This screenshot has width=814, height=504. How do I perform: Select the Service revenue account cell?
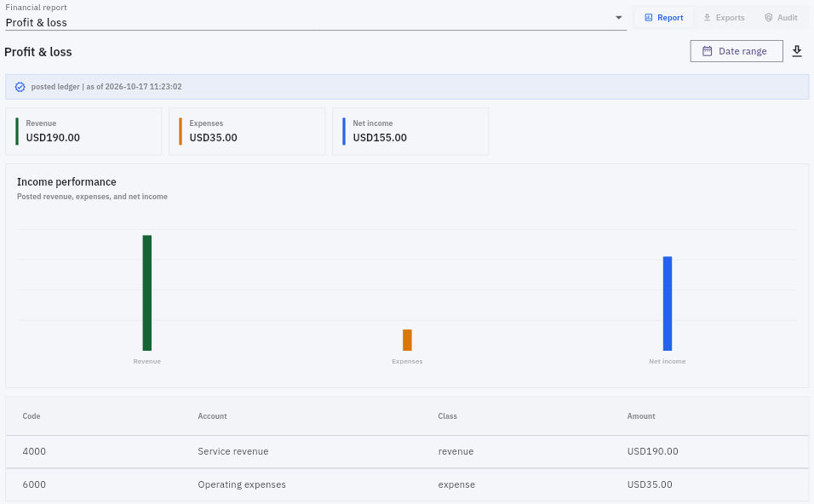[x=233, y=451]
